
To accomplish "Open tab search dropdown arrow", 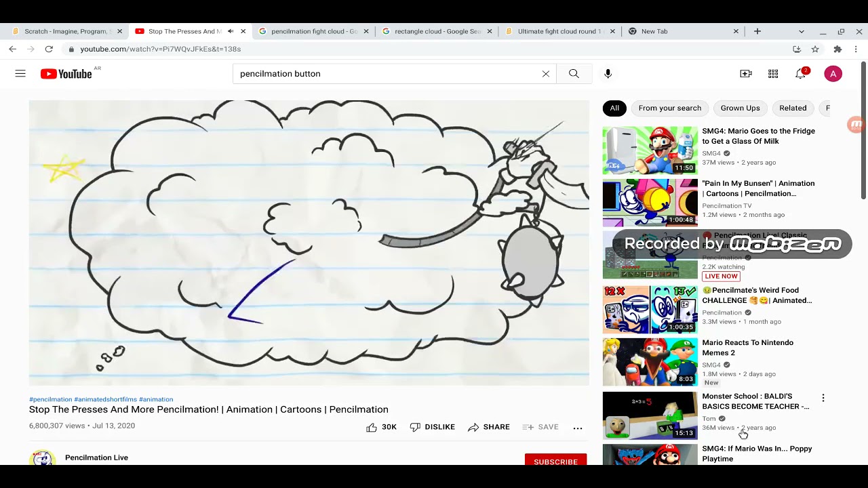I will [x=802, y=31].
